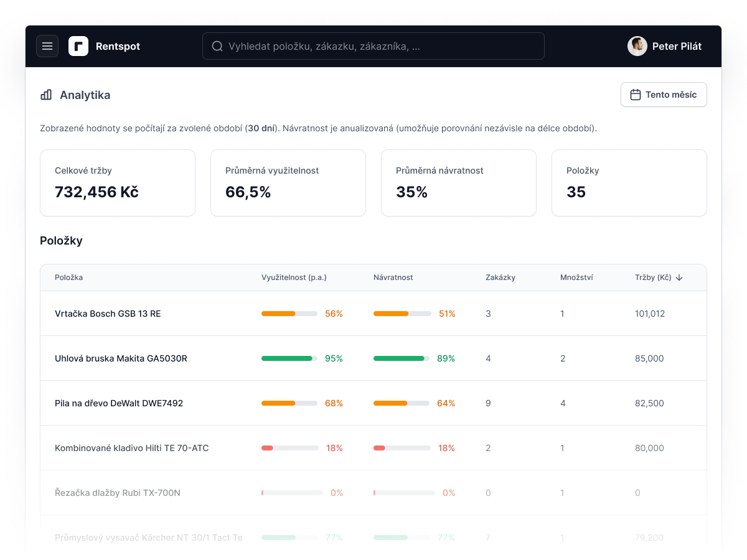Image resolution: width=747 pixels, height=560 pixels.
Task: Click the Analytika bar chart icon
Action: [x=46, y=95]
